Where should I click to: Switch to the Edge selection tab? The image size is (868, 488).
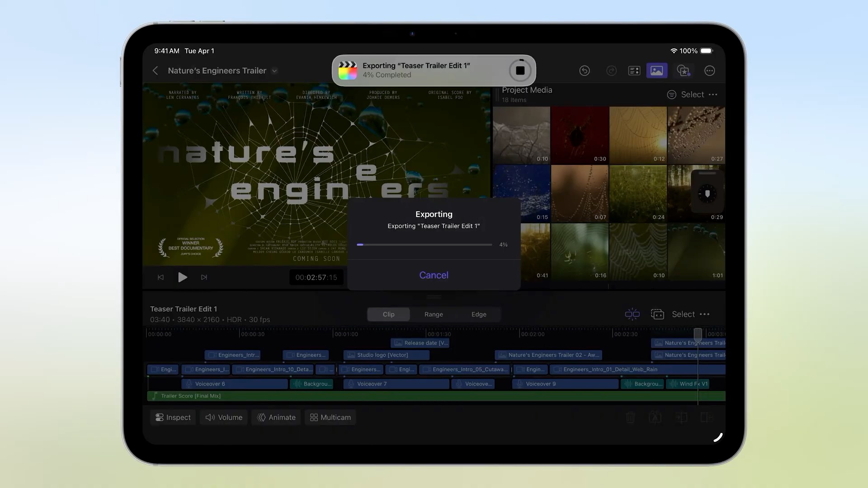(478, 314)
